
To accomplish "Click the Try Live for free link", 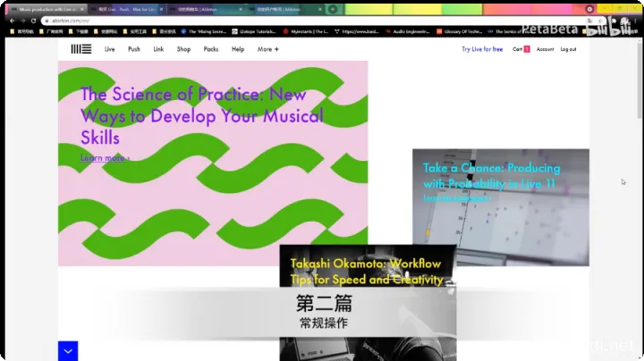I will [482, 49].
